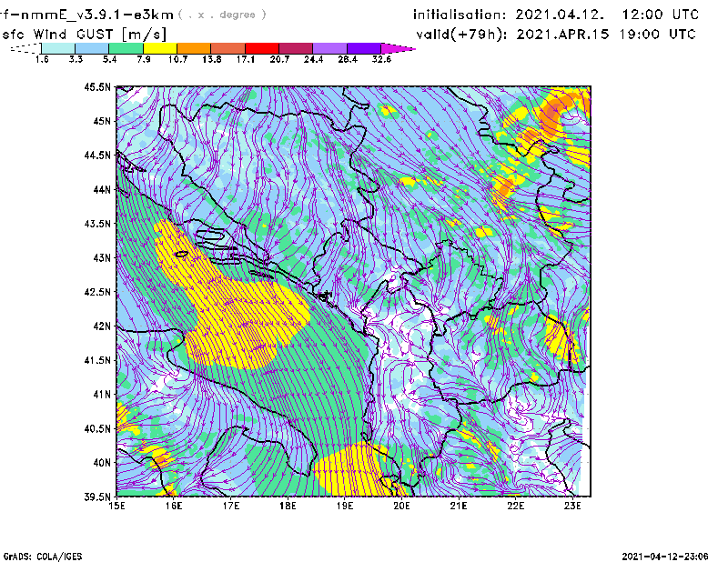728x562 pixels.
Task: Click the 21E longitude label
Action: [x=459, y=506]
